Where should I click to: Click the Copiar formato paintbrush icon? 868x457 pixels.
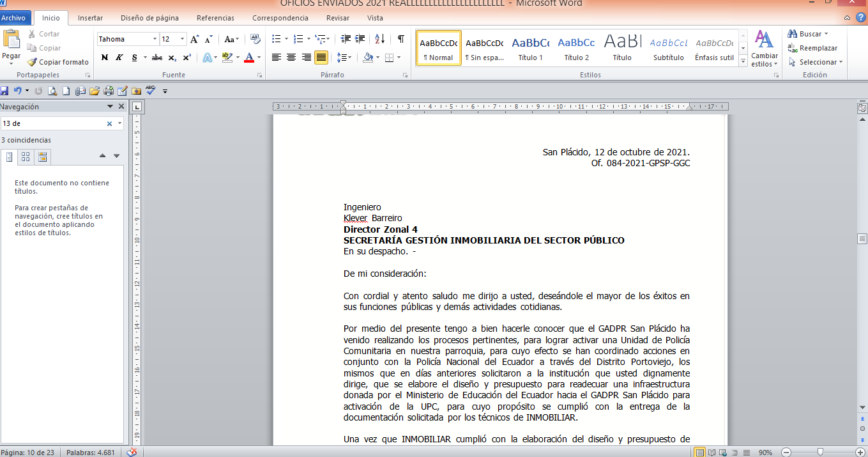tap(32, 62)
